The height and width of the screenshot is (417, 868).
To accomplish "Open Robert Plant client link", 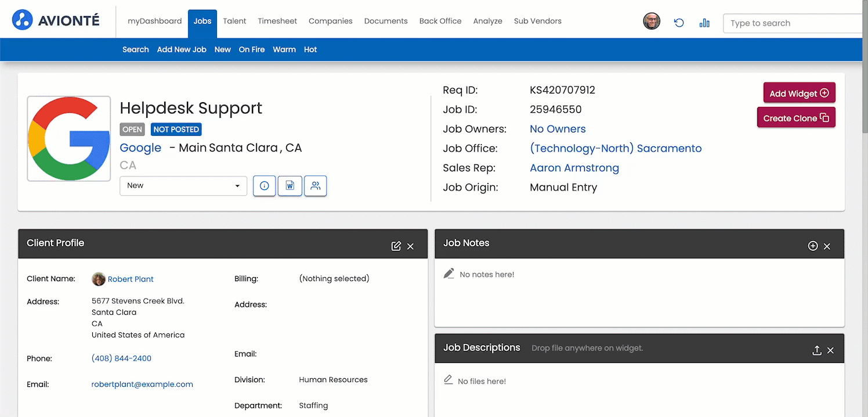I will pos(131,279).
